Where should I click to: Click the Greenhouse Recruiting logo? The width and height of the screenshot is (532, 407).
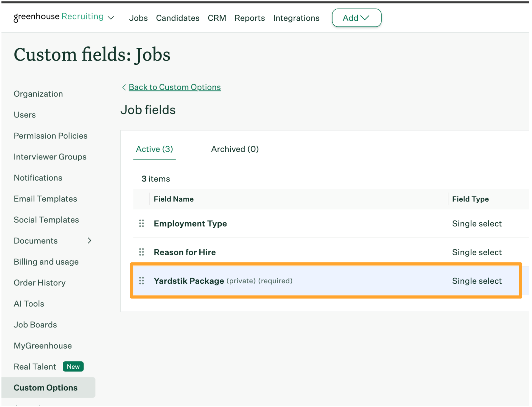(x=58, y=17)
